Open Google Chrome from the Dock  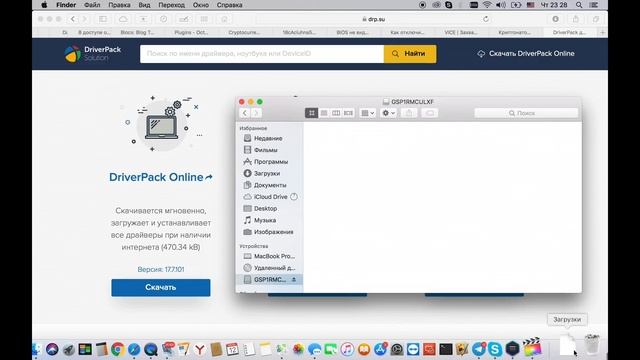point(118,349)
